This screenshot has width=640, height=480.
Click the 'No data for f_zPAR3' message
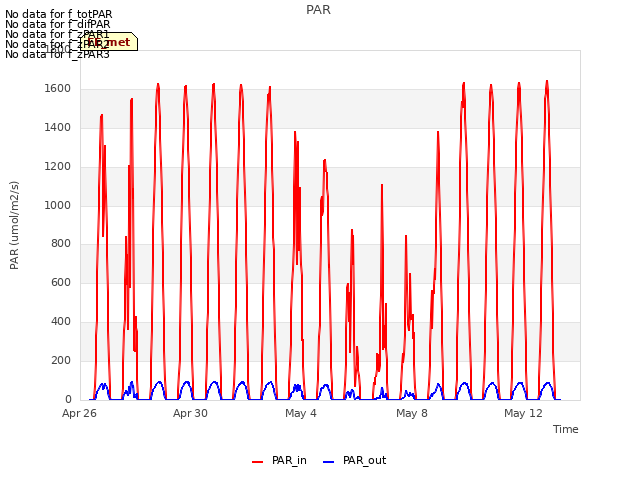(x=57, y=54)
